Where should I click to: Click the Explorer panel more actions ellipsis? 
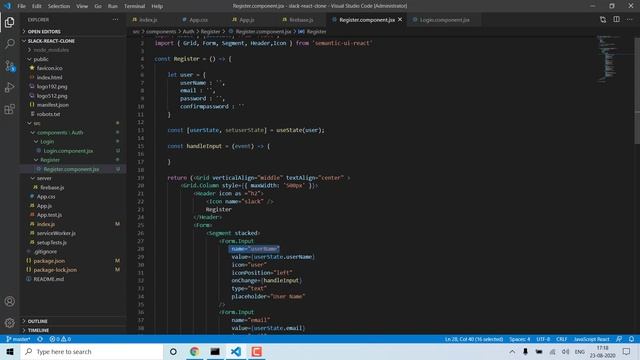point(116,20)
